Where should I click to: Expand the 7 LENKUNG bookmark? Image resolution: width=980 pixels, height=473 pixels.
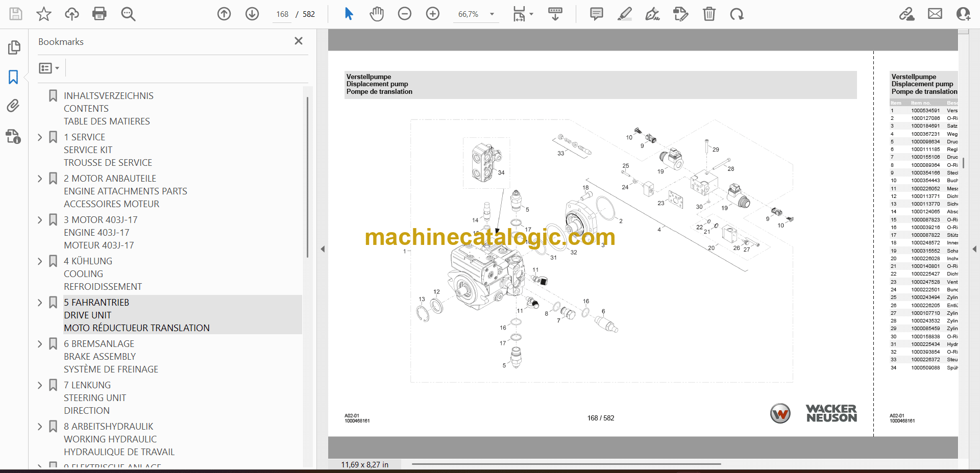tap(40, 385)
